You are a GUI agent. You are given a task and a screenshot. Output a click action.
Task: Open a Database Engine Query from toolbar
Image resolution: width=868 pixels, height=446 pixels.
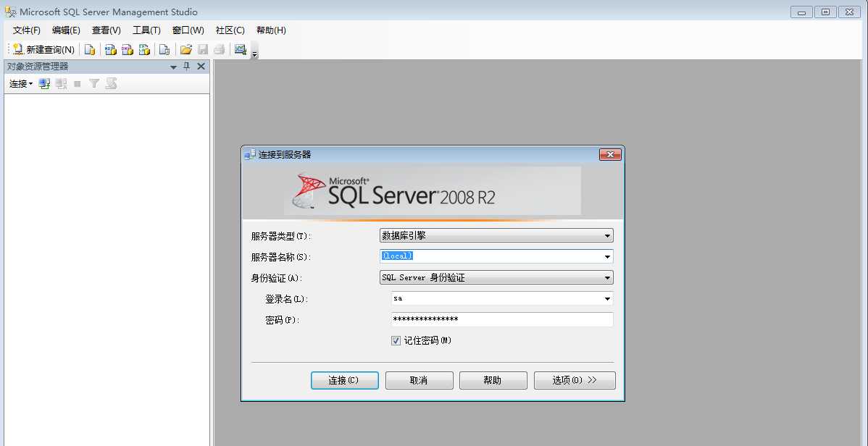point(90,50)
